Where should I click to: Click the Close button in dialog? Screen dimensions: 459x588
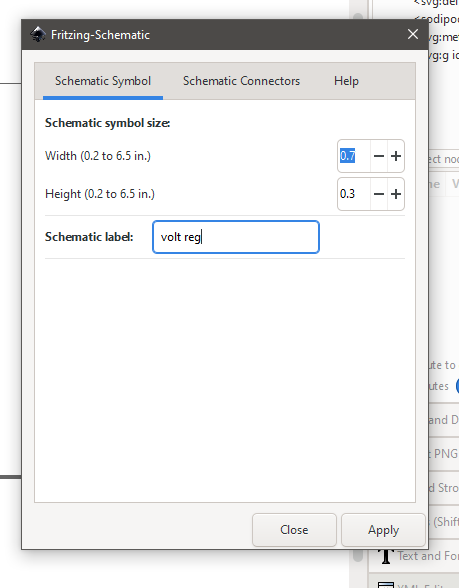click(294, 530)
